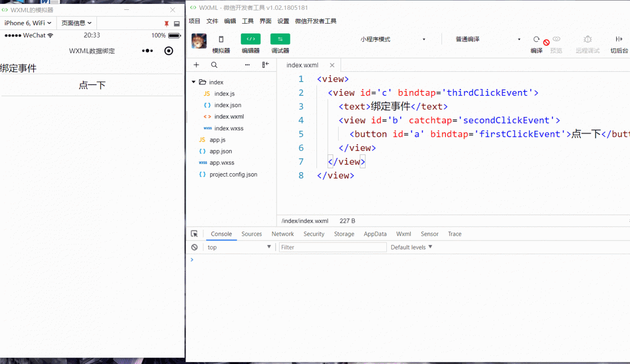Search project files with the magnifier icon
The height and width of the screenshot is (364, 630).
[214, 65]
